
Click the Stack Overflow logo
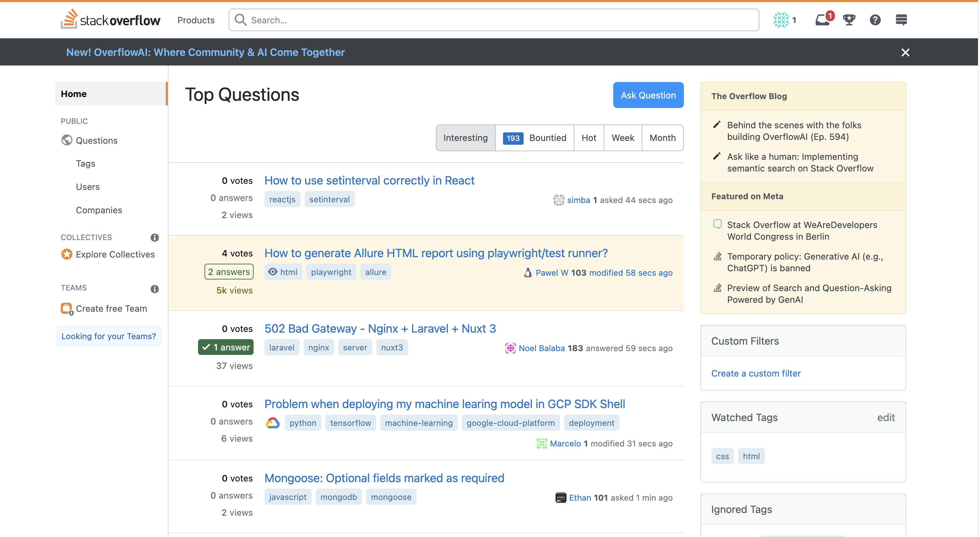[x=110, y=19]
